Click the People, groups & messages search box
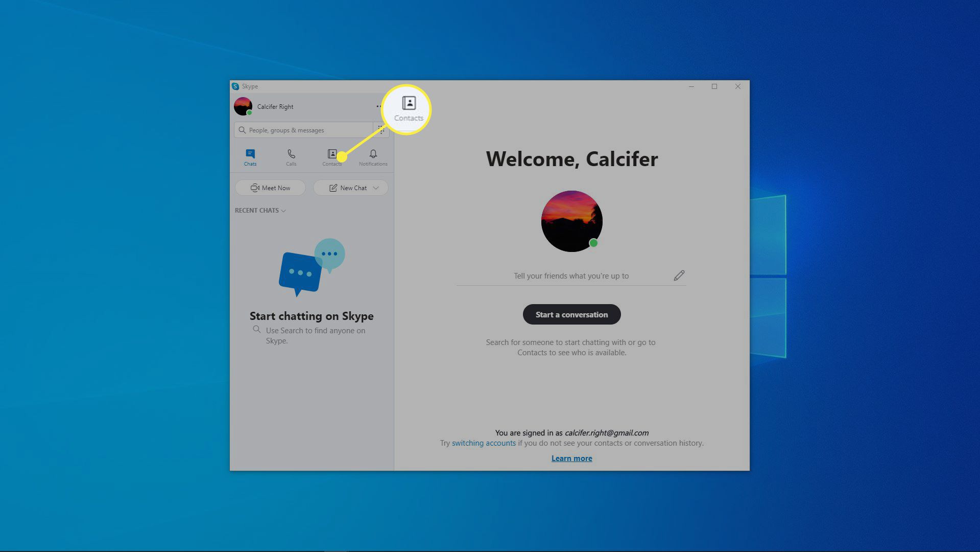This screenshot has width=980, height=552. (x=304, y=130)
